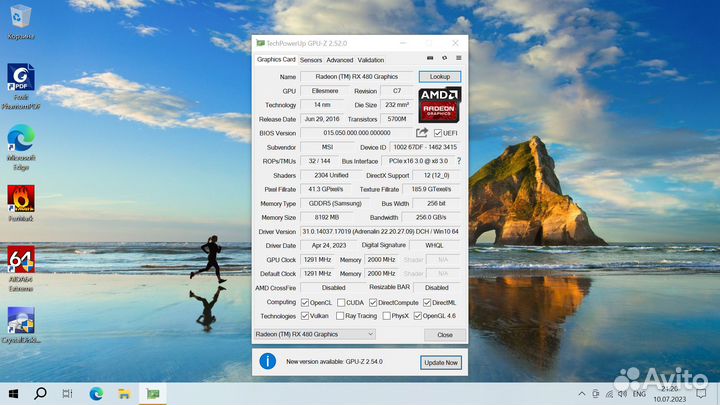The image size is (720, 405).
Task: Click the Bus Interface question mark icon
Action: tap(459, 161)
